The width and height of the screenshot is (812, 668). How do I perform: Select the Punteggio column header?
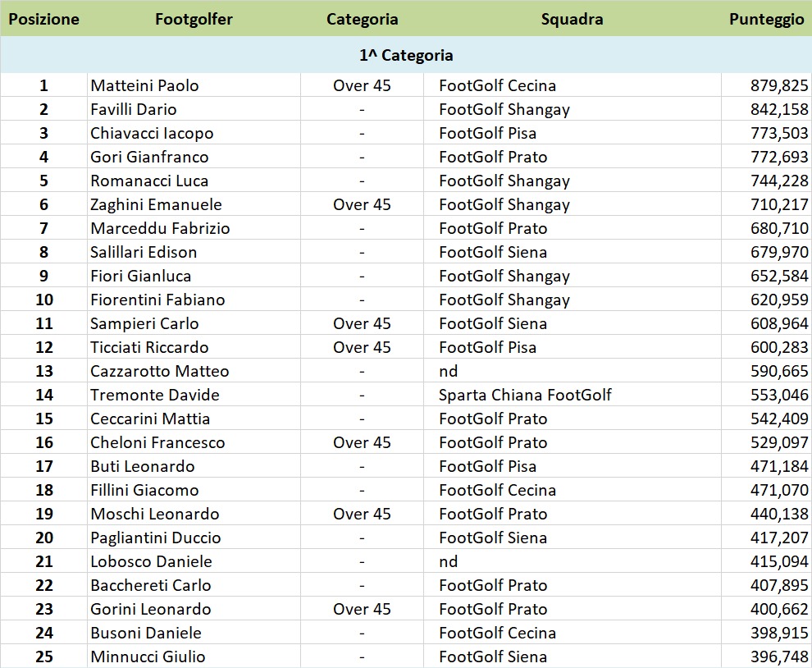766,19
